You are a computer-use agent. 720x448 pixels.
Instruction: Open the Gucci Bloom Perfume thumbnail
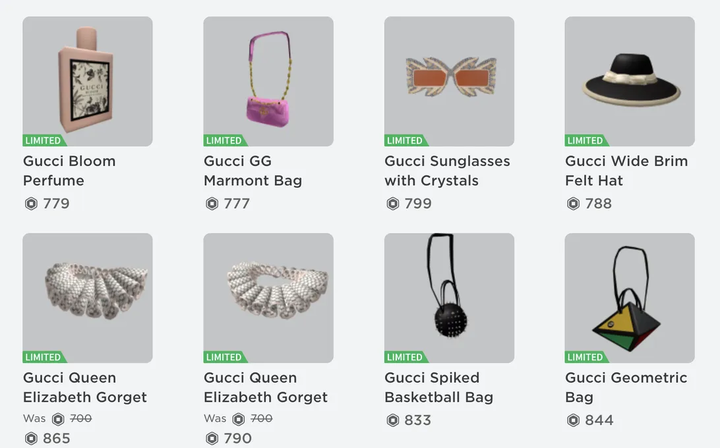(x=88, y=80)
